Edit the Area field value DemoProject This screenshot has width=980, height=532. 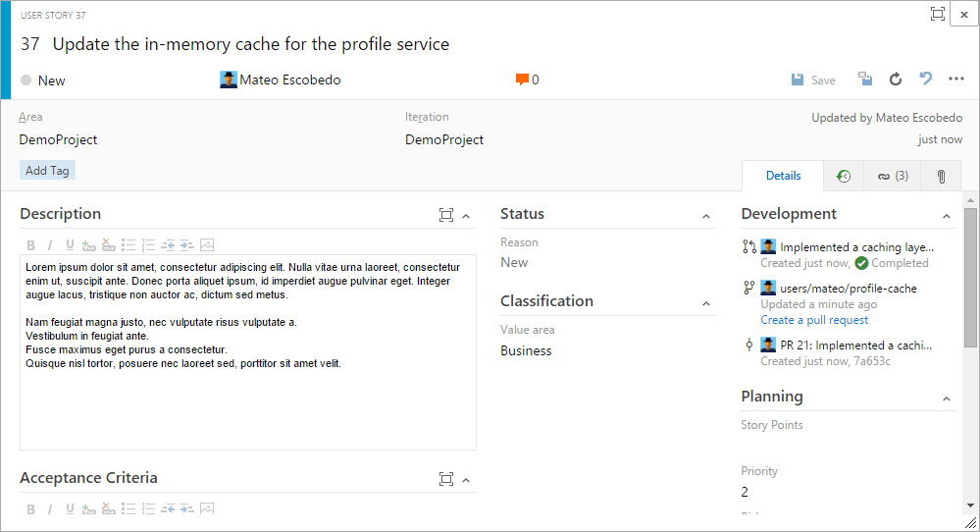[58, 139]
